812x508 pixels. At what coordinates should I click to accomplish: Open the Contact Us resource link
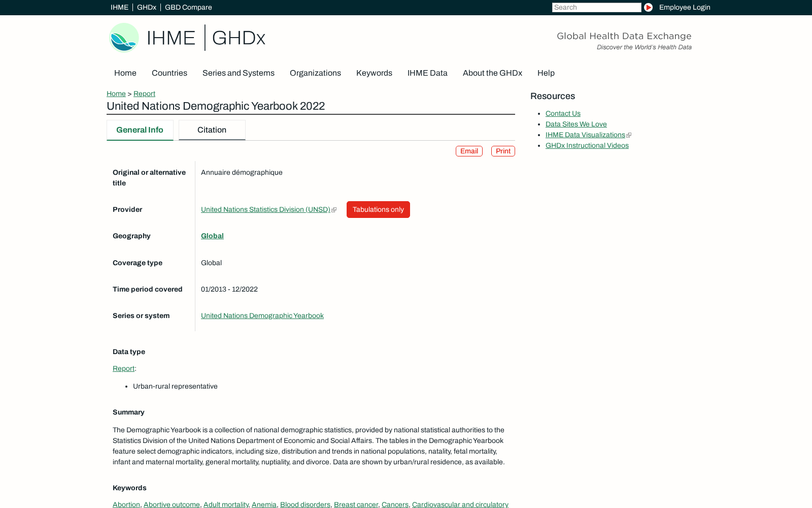pos(563,114)
